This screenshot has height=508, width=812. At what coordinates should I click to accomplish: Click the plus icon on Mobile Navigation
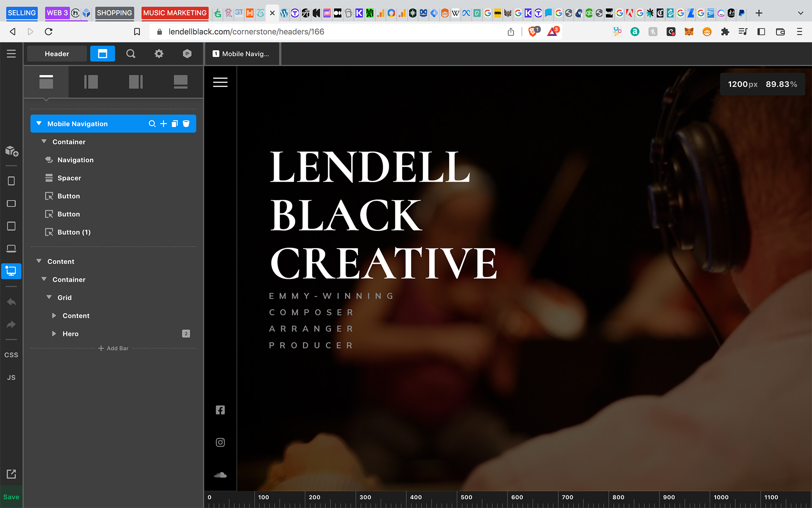tap(164, 124)
